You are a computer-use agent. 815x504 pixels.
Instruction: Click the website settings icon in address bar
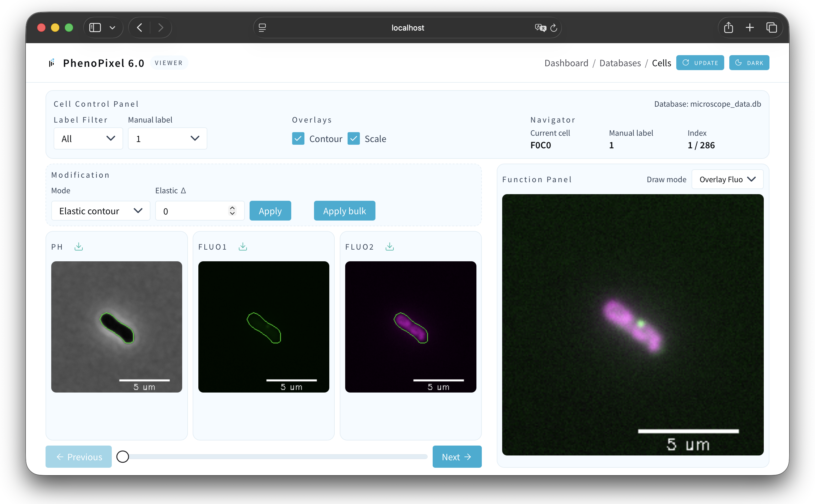coord(262,28)
